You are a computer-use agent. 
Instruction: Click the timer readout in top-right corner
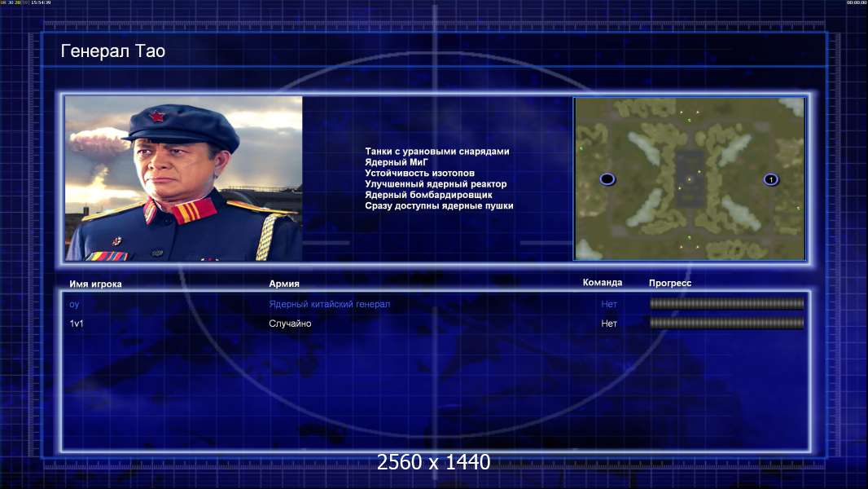[x=856, y=2]
